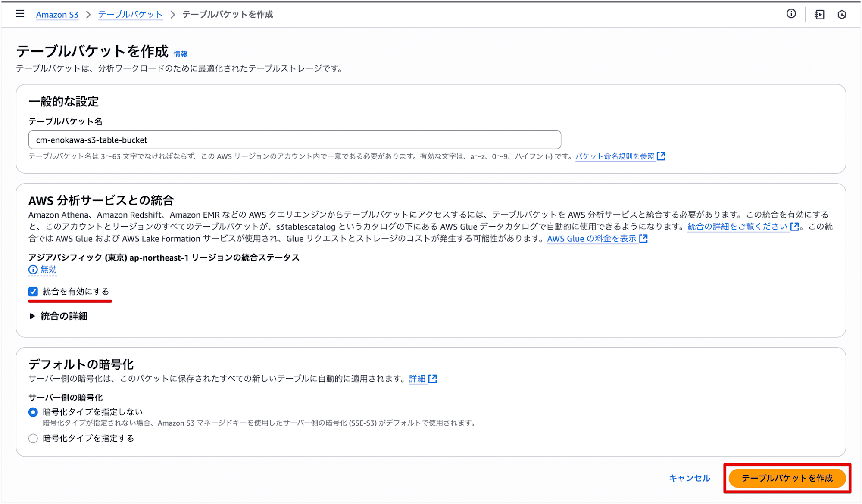The image size is (862, 504).
Task: Open バケット命名規則を参照 link
Action: [615, 156]
